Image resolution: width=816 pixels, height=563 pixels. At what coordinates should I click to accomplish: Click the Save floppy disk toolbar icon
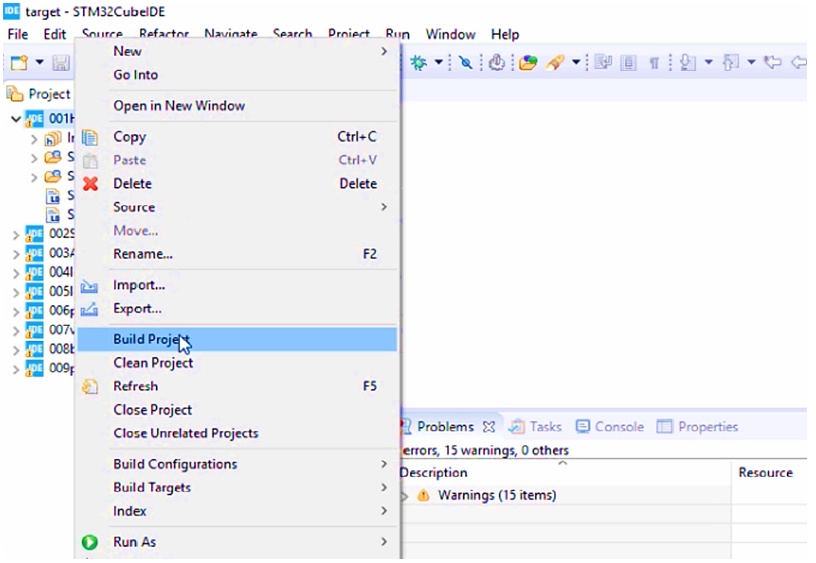pyautogui.click(x=61, y=63)
